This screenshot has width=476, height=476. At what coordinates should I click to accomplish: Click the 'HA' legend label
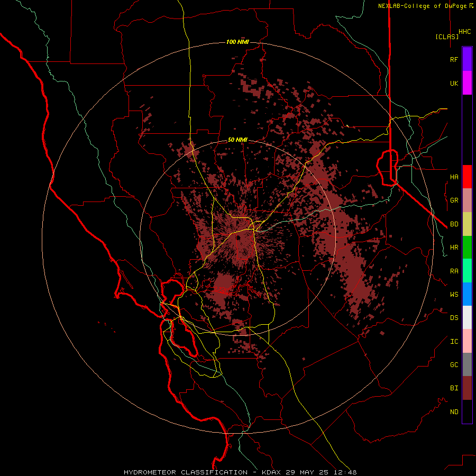[454, 177]
